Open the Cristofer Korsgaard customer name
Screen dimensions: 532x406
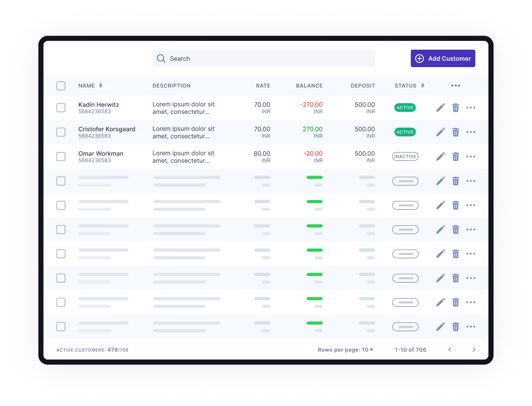106,129
